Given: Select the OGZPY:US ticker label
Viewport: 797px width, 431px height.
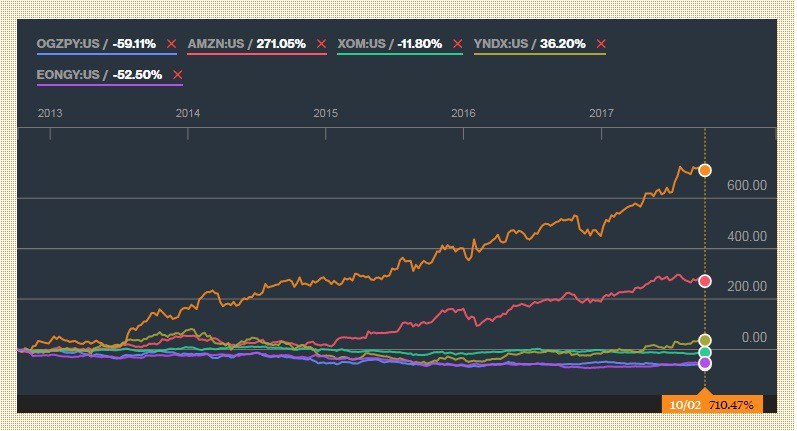Looking at the screenshot, I should [x=68, y=44].
